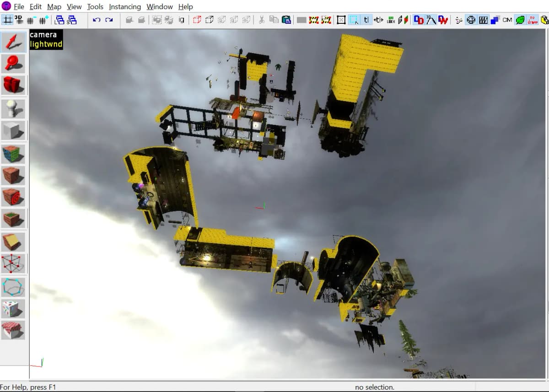Open the Tools menu
The height and width of the screenshot is (392, 549).
click(95, 7)
